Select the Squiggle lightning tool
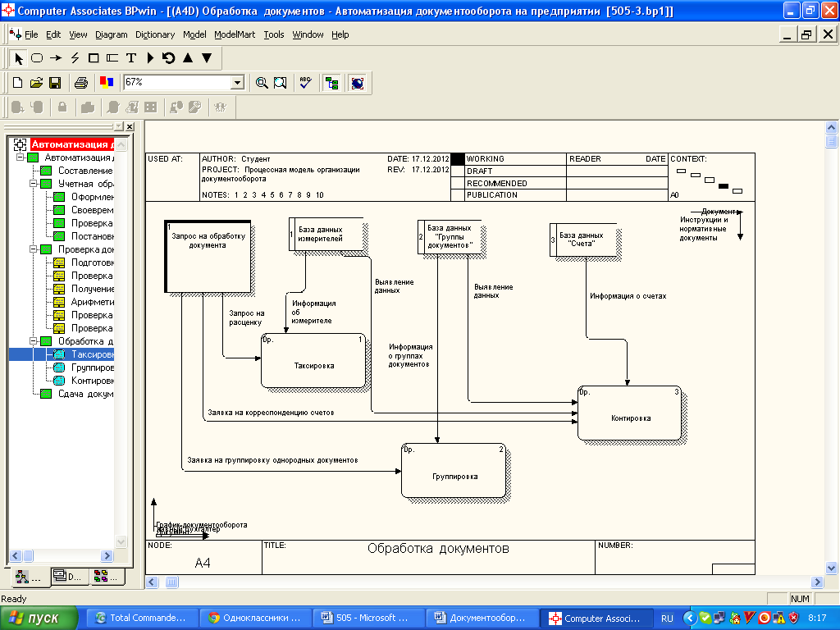840x630 pixels. tap(75, 58)
